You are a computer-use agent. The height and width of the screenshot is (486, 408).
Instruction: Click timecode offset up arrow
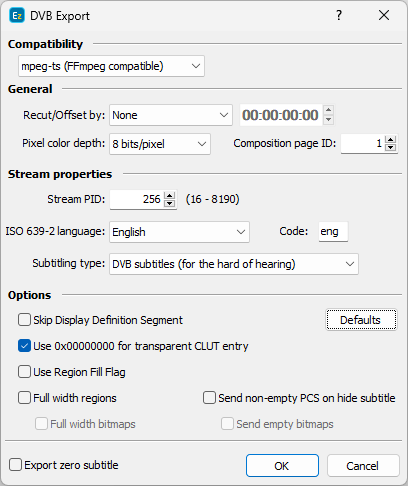(328, 110)
